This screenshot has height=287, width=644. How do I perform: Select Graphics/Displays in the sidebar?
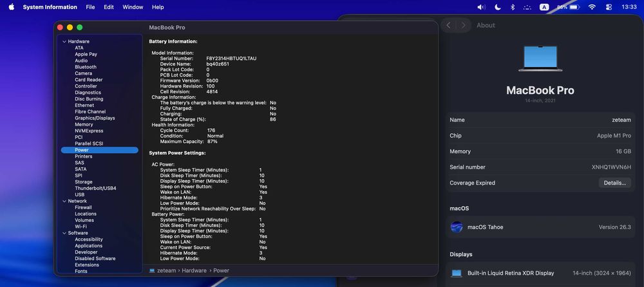95,118
